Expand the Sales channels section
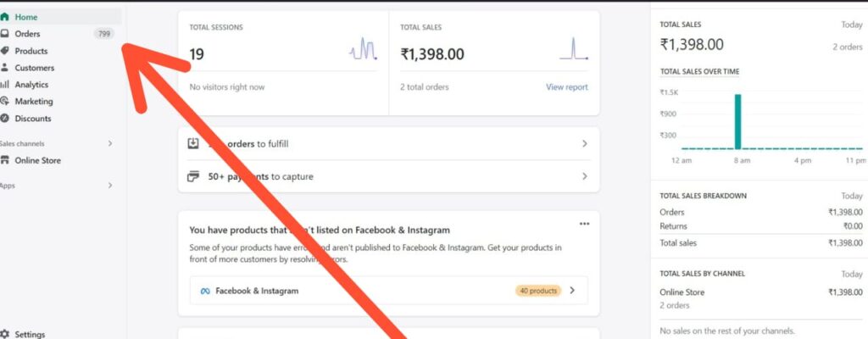Screen dimensions: 868x339 [x=110, y=143]
